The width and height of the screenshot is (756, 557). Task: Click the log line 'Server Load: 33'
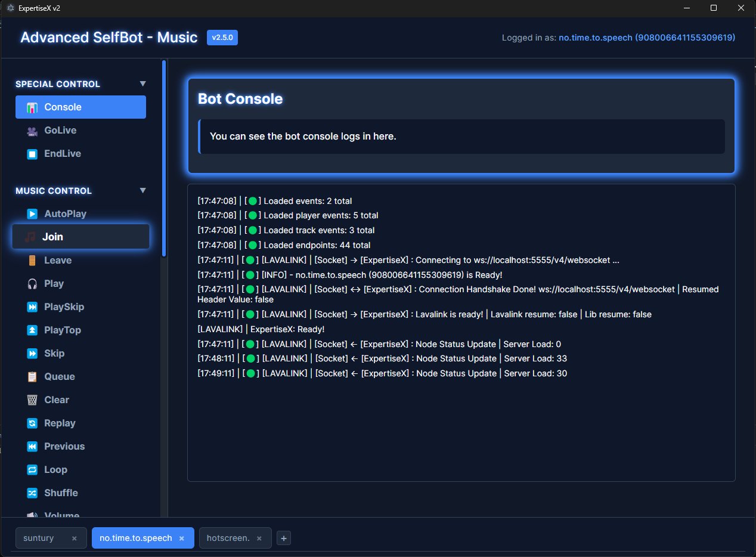[x=382, y=358]
